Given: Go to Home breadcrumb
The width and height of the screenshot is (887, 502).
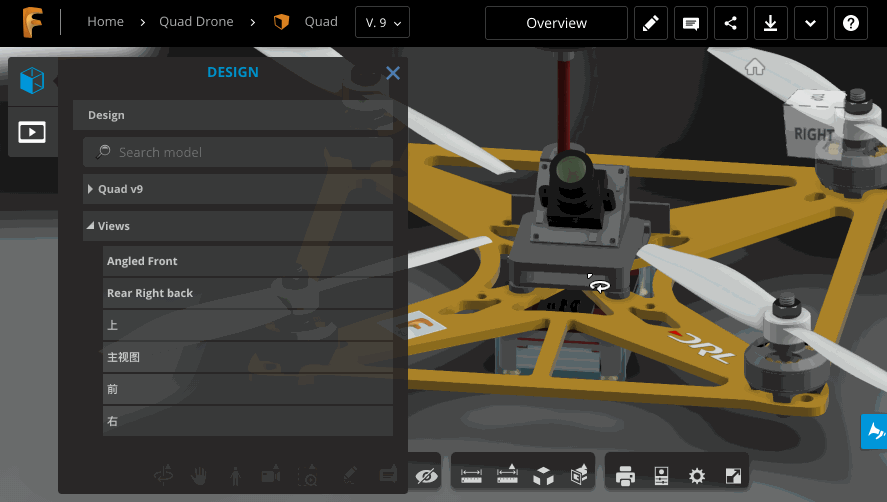Looking at the screenshot, I should click(x=105, y=22).
